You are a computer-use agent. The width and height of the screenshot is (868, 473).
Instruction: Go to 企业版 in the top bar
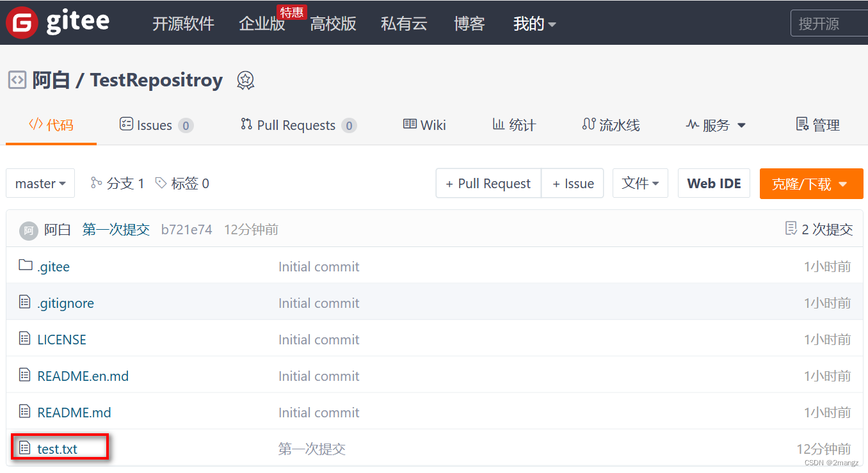262,24
